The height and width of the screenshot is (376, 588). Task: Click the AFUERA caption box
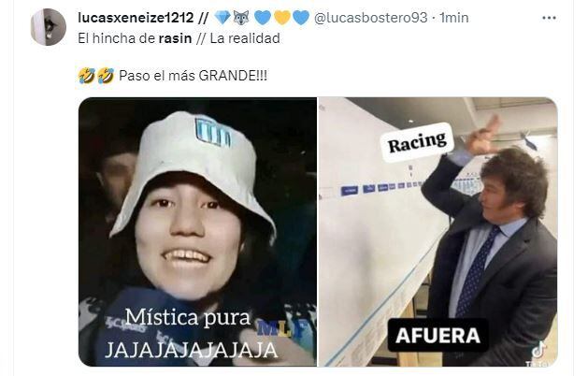(x=437, y=335)
